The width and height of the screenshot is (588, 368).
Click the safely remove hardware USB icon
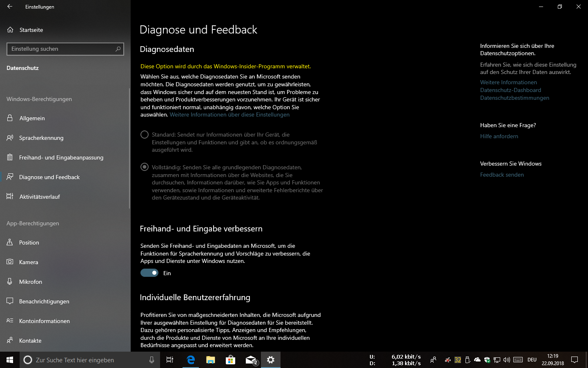tap(468, 360)
